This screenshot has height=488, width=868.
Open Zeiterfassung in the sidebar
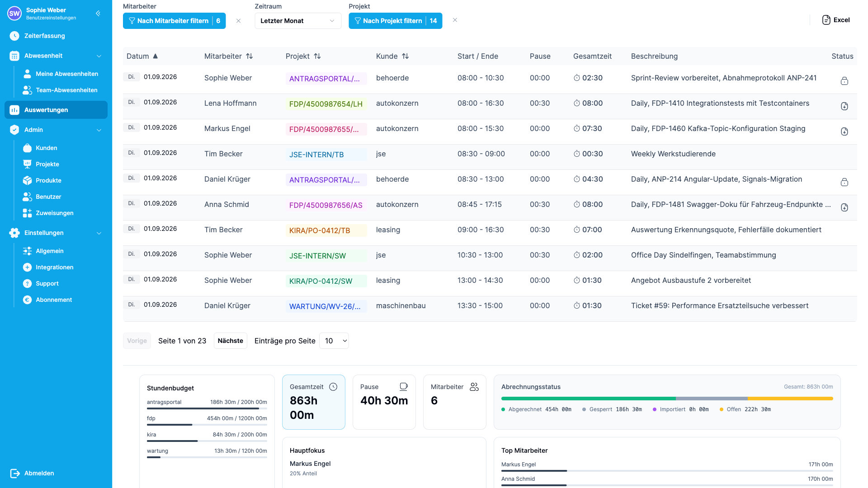click(56, 36)
